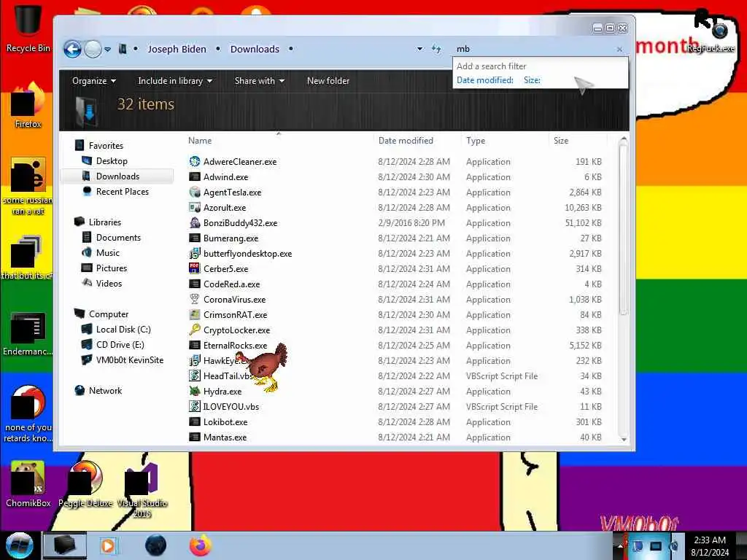Image resolution: width=747 pixels, height=560 pixels.
Task: Select the CrimsonRAT.exe file icon
Action: [x=194, y=315]
